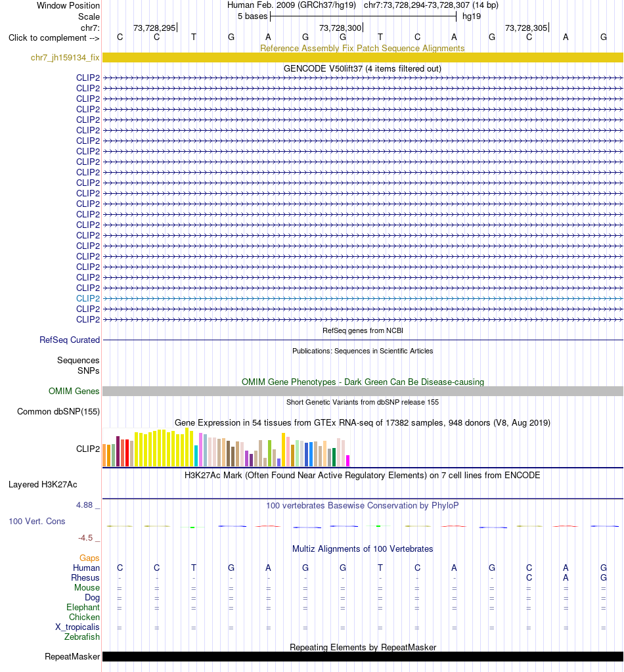This screenshot has width=624, height=672.
Task: Click the 'Sequences' track label
Action: pos(78,360)
